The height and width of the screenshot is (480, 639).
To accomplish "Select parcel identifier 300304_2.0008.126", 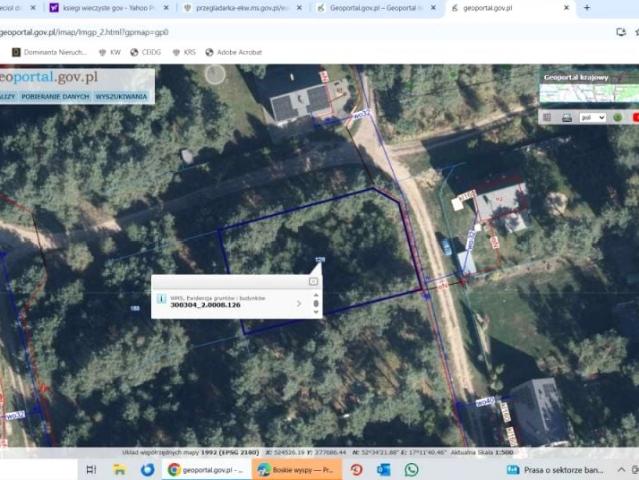I will (x=205, y=305).
